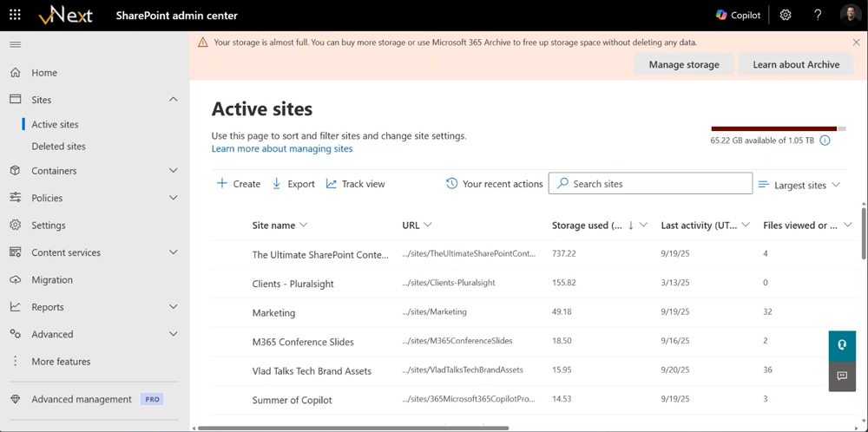The image size is (868, 432).
Task: Open Copilot from the header
Action: point(739,15)
